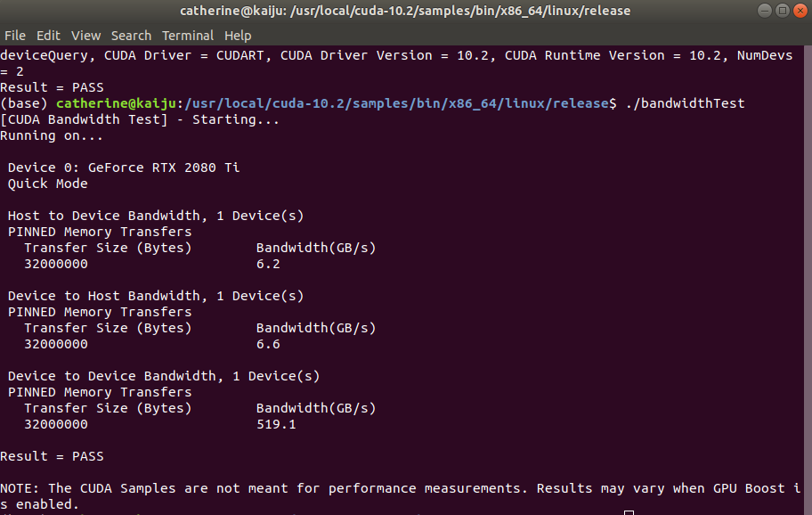Open the Search menu
This screenshot has height=515, width=812.
click(x=131, y=36)
